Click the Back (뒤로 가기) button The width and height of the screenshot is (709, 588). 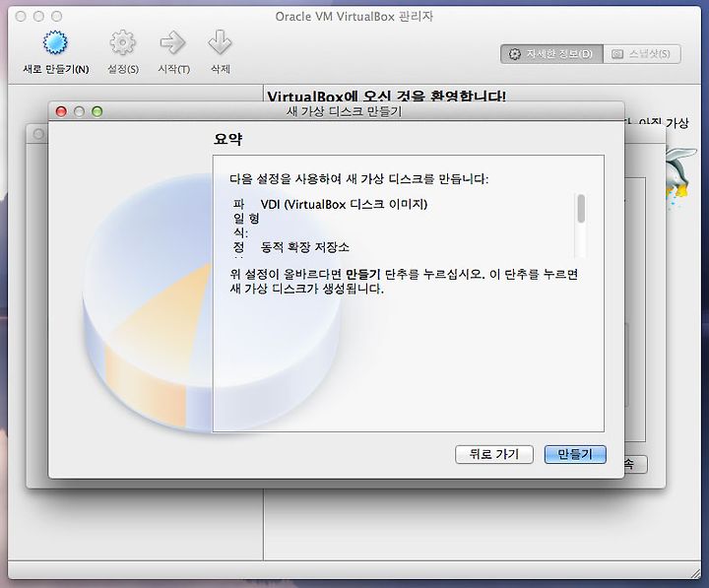494,454
